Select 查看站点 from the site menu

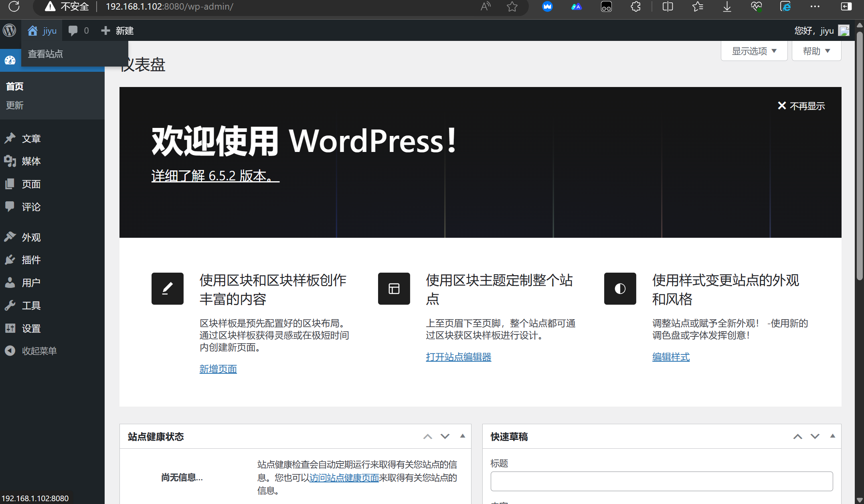point(45,54)
